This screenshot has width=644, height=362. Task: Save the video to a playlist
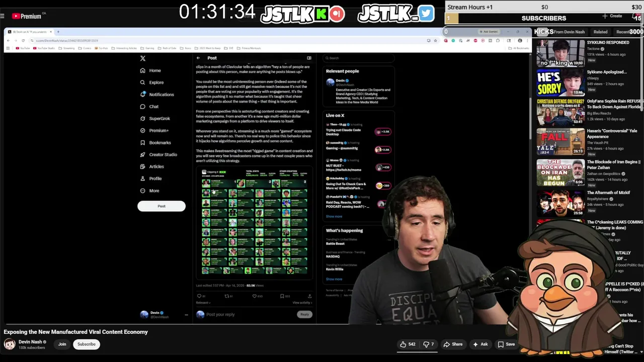[x=506, y=344]
